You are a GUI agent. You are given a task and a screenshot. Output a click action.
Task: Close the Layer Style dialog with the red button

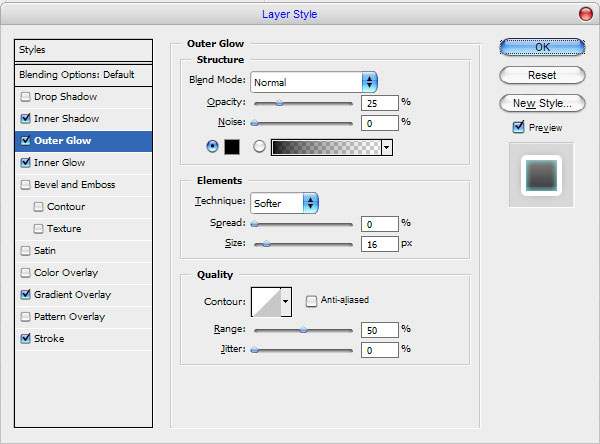(585, 14)
